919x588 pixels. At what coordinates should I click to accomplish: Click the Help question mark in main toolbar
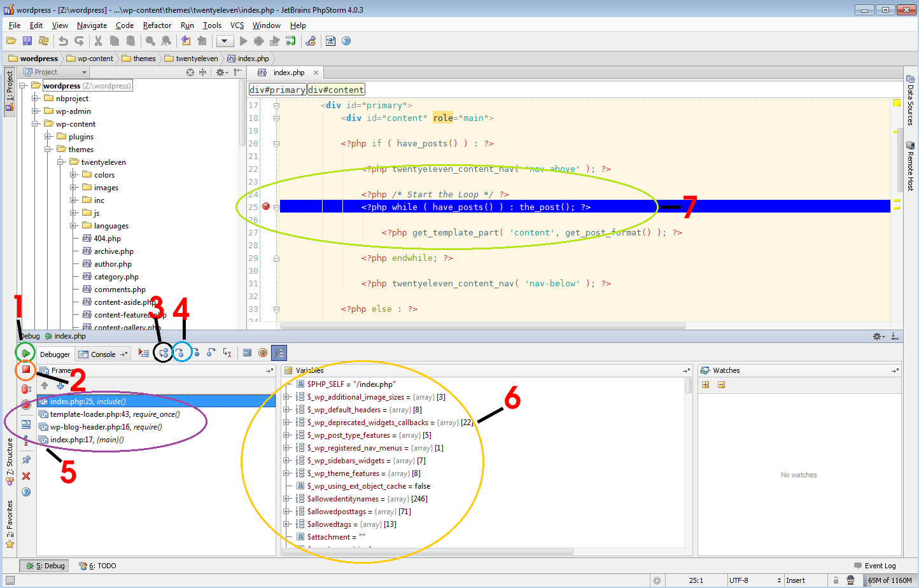[346, 41]
